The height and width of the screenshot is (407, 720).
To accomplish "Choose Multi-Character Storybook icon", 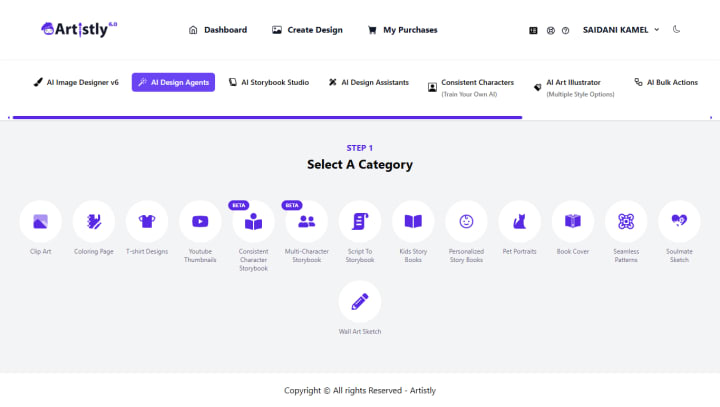I will pos(307,221).
